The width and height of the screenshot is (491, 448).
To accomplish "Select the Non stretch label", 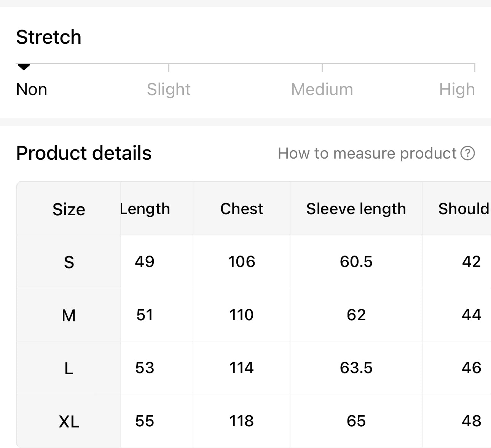I will coord(32,90).
